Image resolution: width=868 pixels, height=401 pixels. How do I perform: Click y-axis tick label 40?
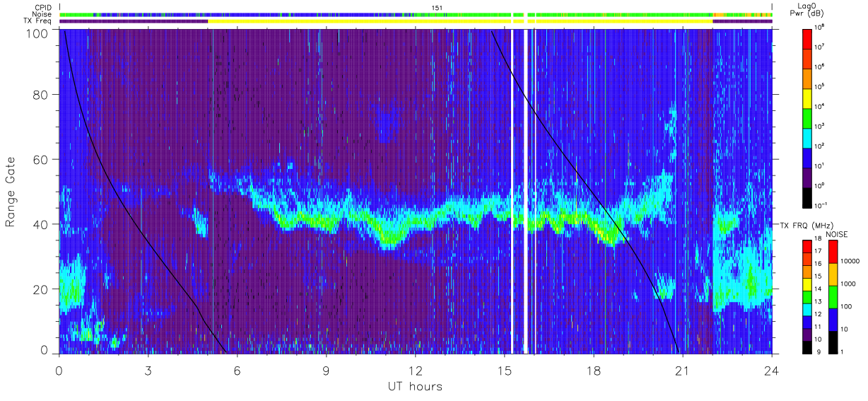point(40,224)
